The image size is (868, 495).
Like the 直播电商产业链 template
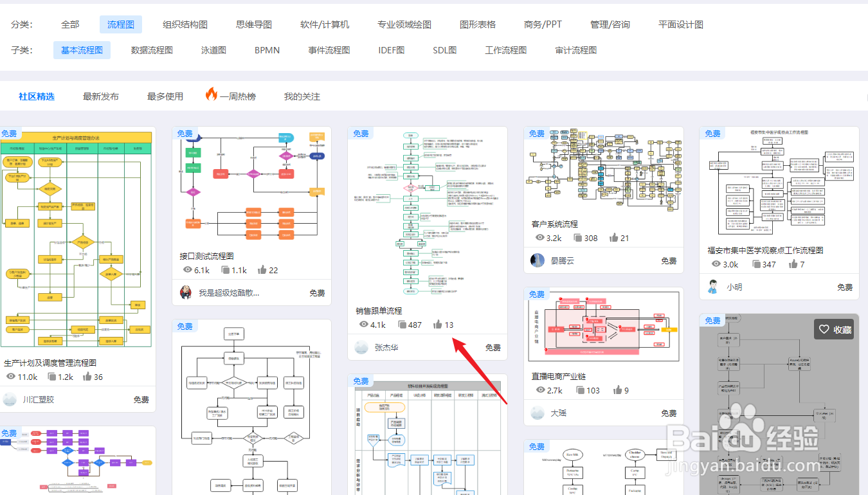click(617, 390)
